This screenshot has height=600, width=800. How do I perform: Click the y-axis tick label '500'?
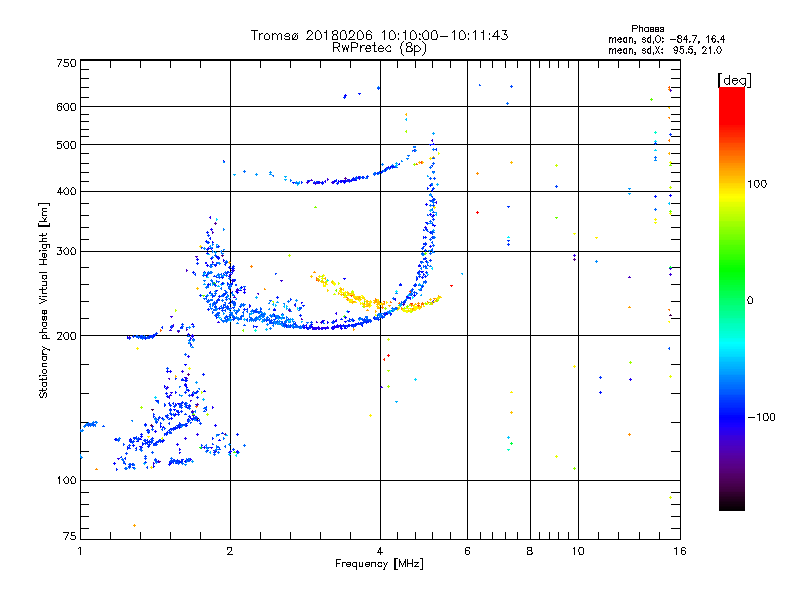pyautogui.click(x=66, y=145)
